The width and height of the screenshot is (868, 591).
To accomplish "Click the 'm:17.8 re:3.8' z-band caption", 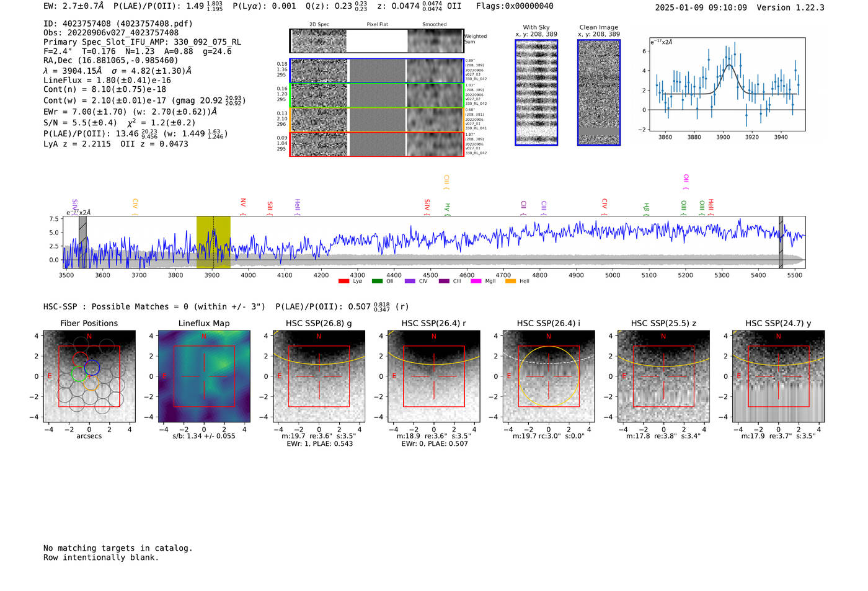I will tap(663, 436).
